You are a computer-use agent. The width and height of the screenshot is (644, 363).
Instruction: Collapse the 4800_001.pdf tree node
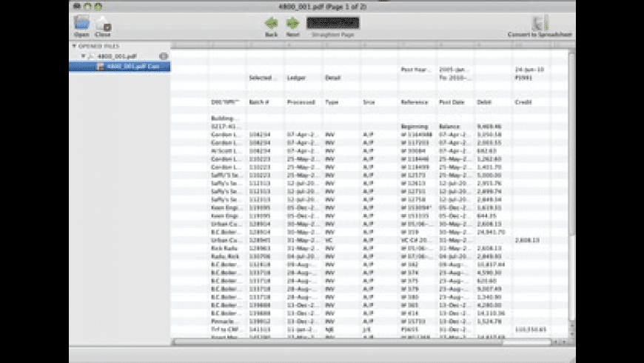tap(83, 56)
